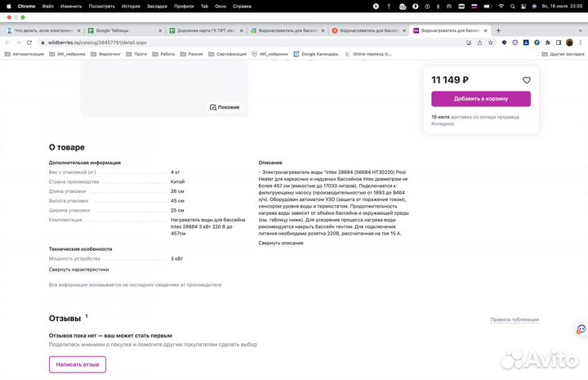The width and height of the screenshot is (588, 380).
Task: Switch to Дорожная карта ГК ПРТ tab
Action: [x=201, y=30]
